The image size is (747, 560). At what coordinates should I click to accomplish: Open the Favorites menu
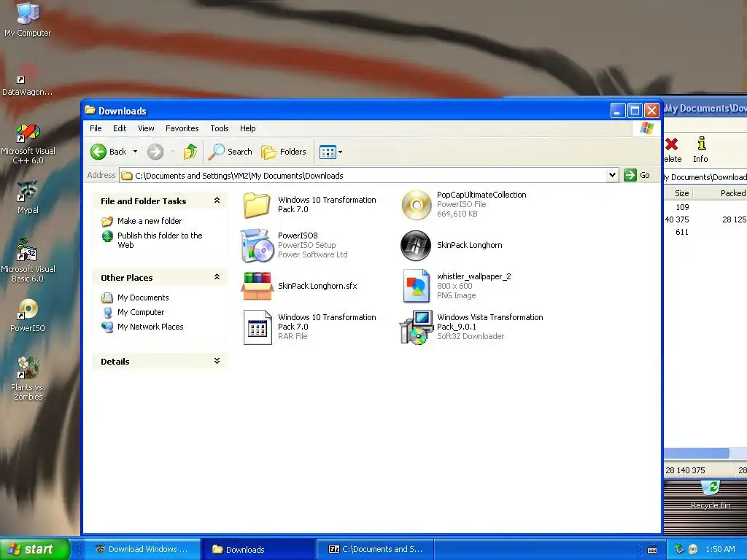[182, 128]
